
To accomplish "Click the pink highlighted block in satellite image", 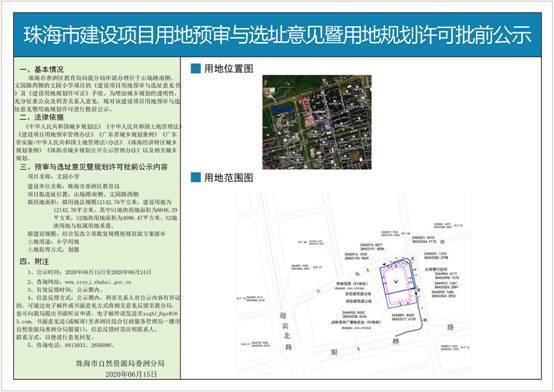I will click(308, 112).
